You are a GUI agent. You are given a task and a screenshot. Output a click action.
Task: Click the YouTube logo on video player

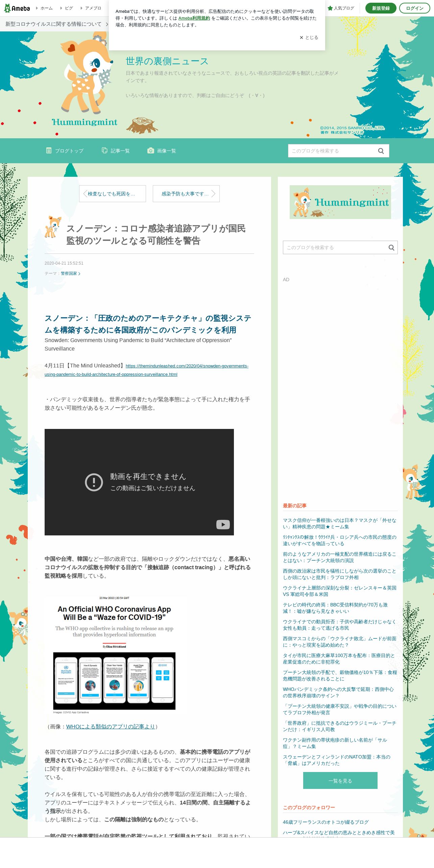click(x=223, y=524)
